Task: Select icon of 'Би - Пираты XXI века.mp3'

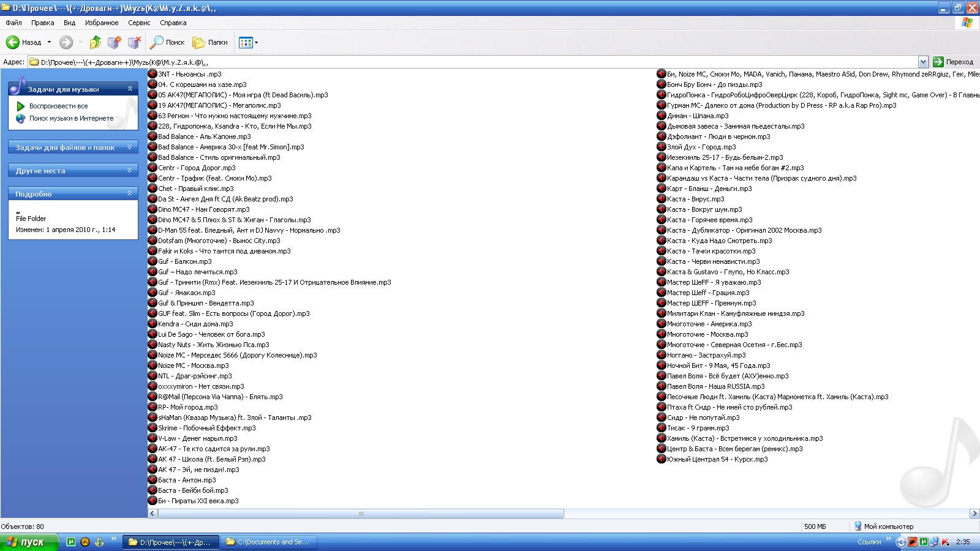Action: click(153, 501)
